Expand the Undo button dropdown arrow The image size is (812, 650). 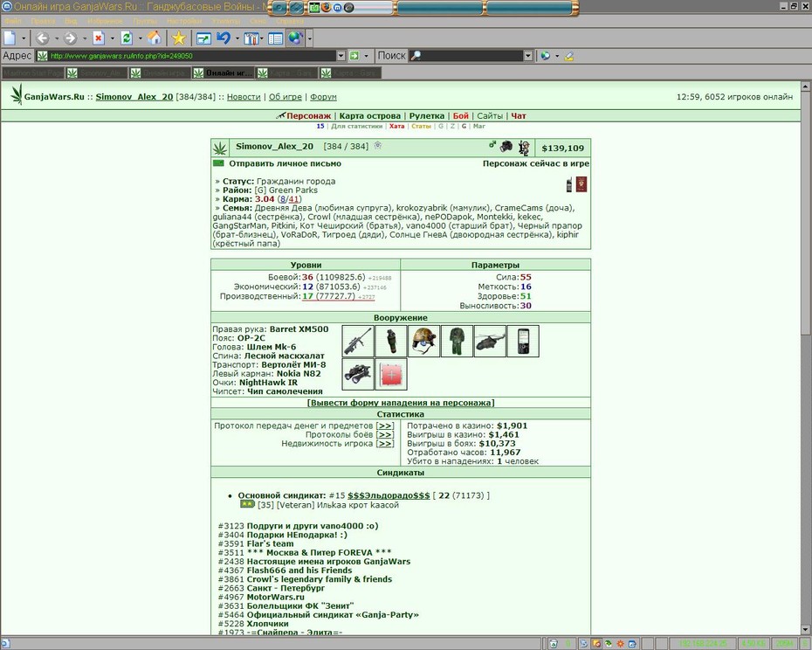coord(237,38)
